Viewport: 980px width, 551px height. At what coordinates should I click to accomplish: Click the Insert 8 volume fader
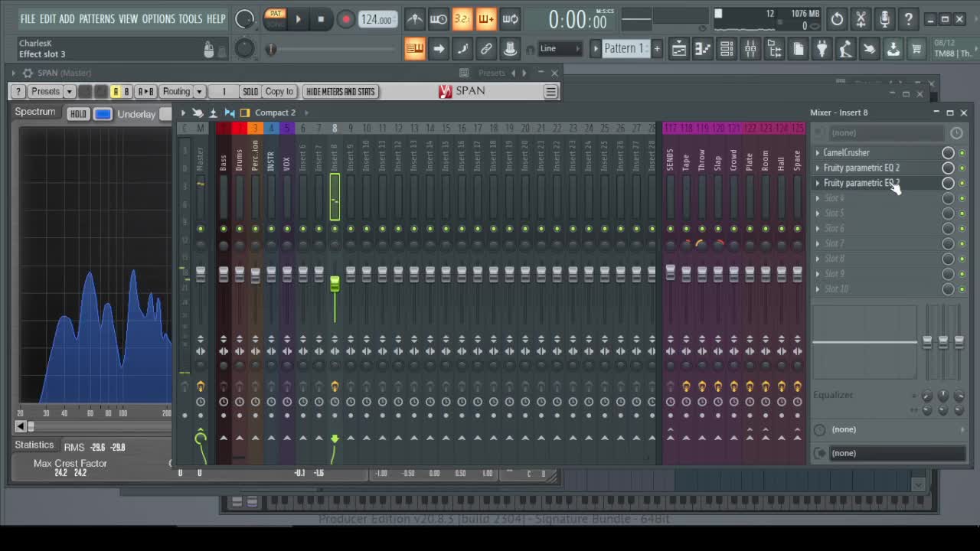(x=335, y=284)
